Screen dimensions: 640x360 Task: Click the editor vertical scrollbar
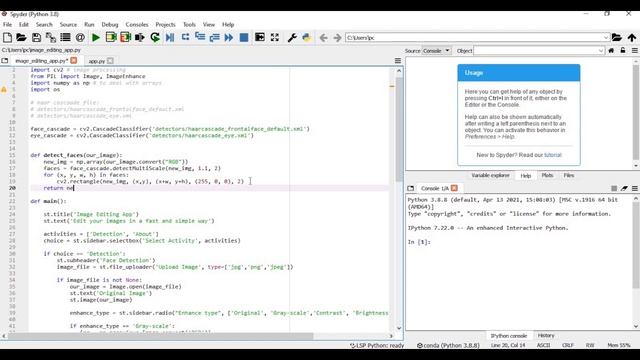[x=399, y=200]
